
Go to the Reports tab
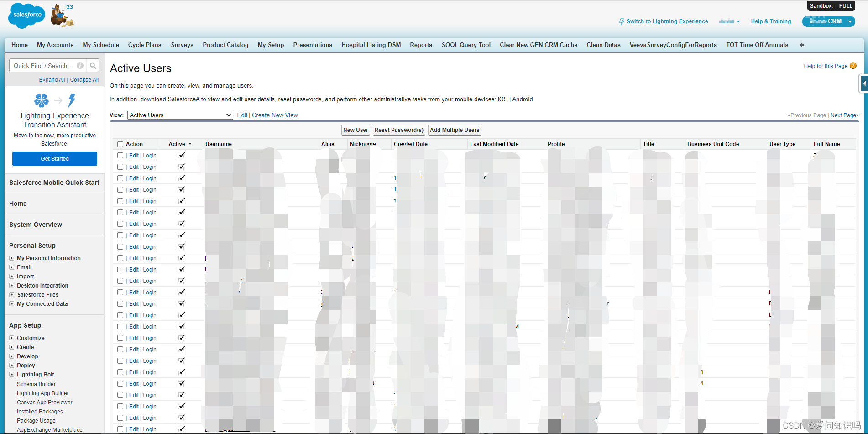tap(421, 45)
